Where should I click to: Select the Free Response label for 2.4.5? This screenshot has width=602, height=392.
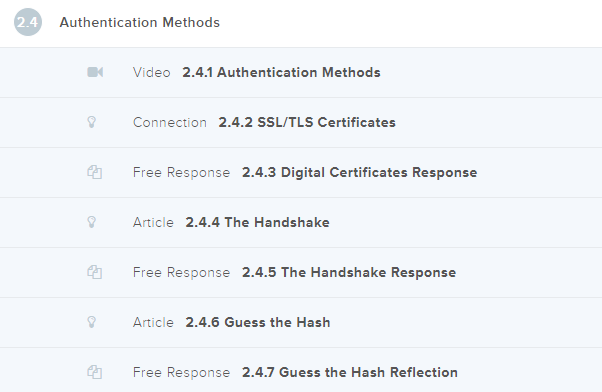(181, 272)
